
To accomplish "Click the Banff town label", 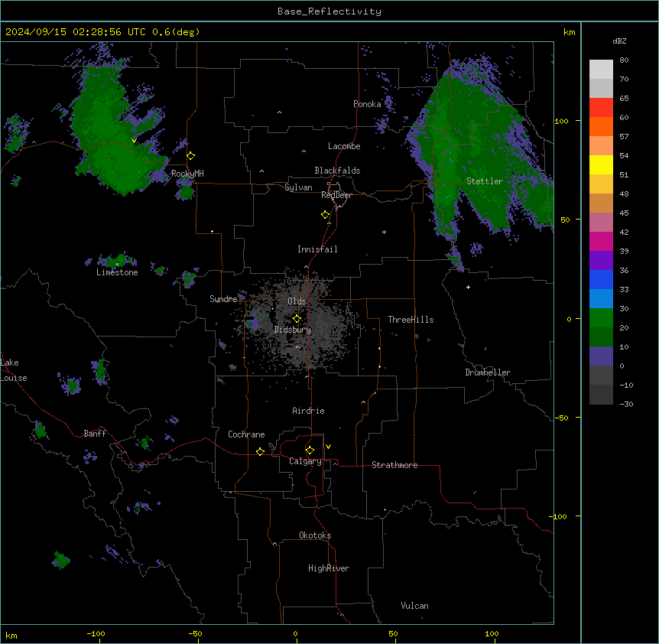I will (x=95, y=434).
